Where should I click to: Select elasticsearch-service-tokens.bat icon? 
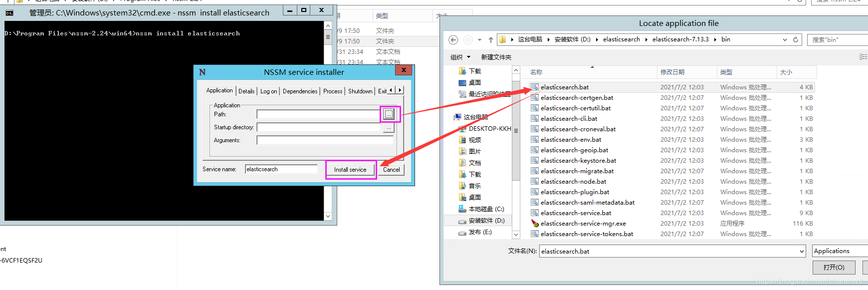click(534, 234)
